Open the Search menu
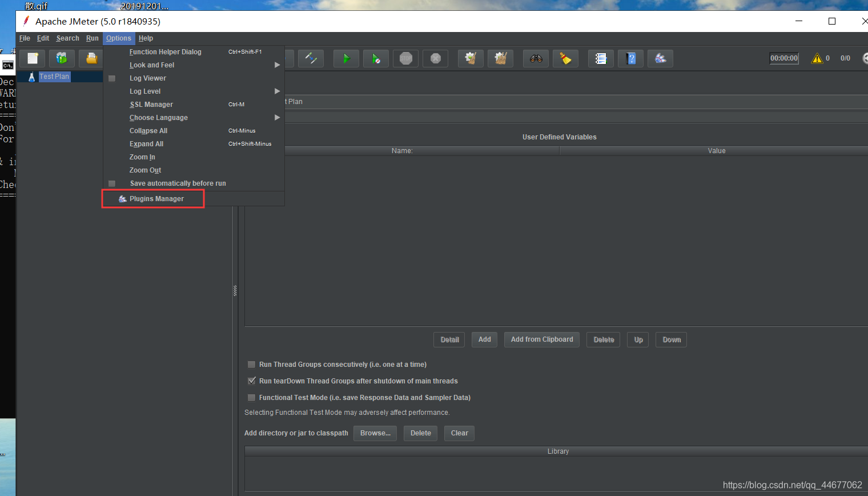The height and width of the screenshot is (496, 868). click(x=67, y=38)
